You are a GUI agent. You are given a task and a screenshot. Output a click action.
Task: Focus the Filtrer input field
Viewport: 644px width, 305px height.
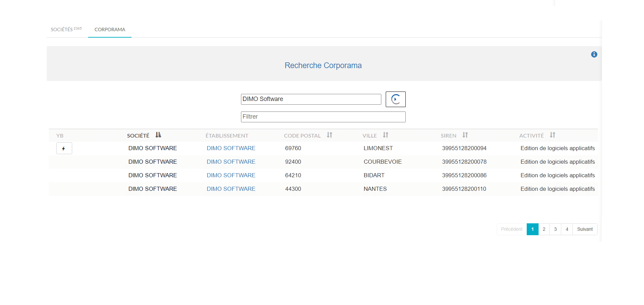[323, 117]
